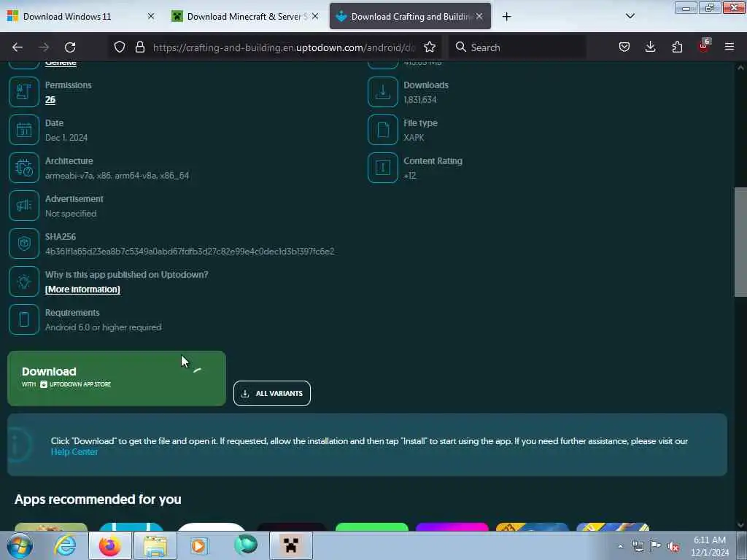Click the File type document icon

click(382, 130)
